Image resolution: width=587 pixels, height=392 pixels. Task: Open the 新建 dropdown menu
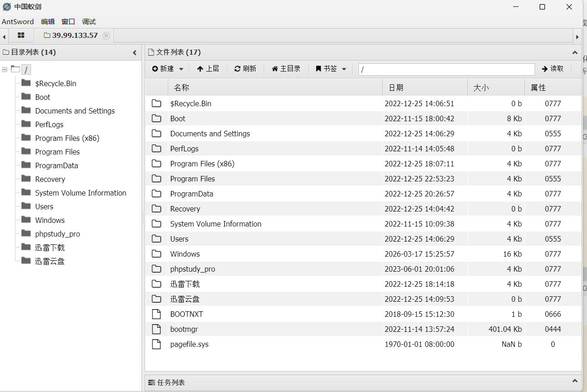(168, 69)
